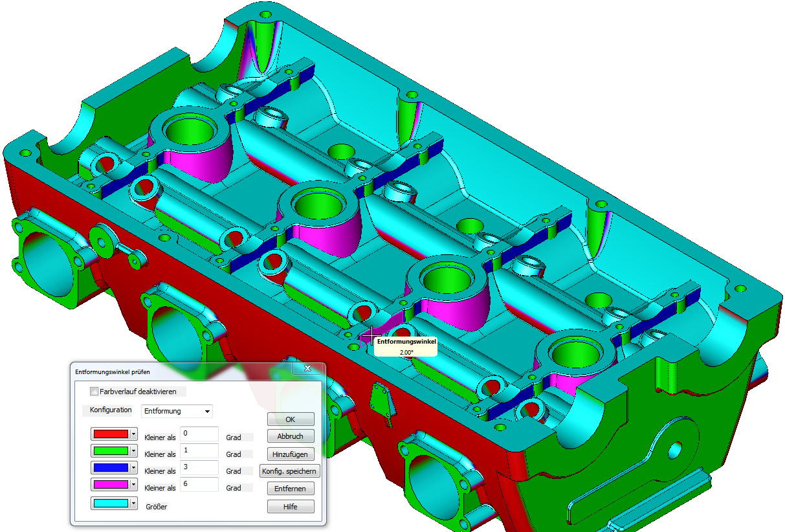This screenshot has height=532, width=785.
Task: Save the configuration via "Konfig. speichern"
Action: (290, 471)
